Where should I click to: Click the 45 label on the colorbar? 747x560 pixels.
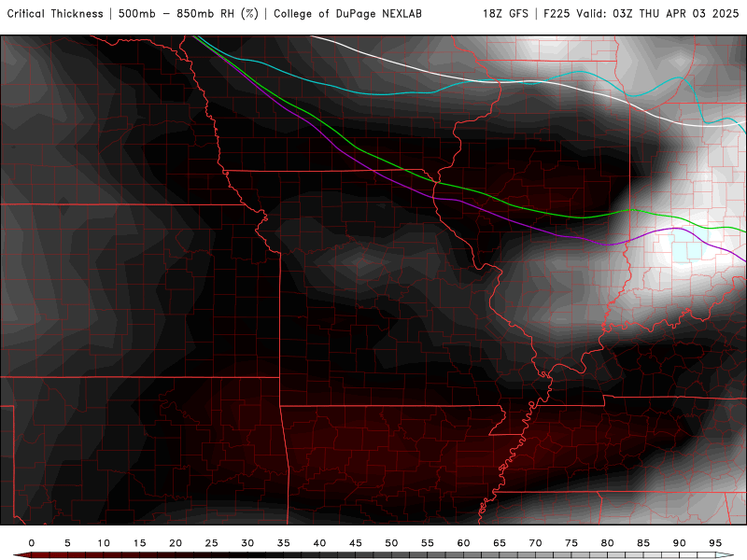tap(356, 543)
